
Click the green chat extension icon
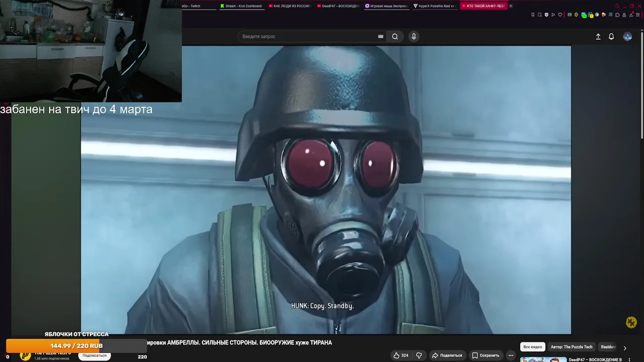click(584, 15)
